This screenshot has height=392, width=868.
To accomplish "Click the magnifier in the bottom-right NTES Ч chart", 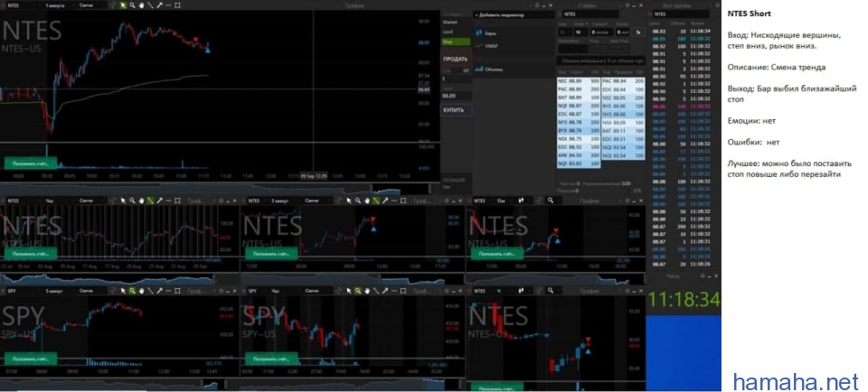I will (551, 291).
